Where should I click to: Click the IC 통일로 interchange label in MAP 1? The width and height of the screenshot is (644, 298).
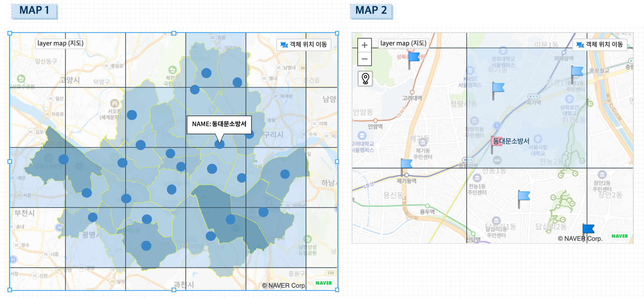[113, 66]
